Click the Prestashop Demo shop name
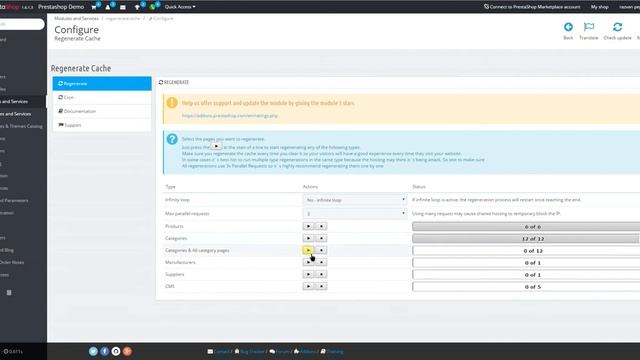Viewport: 640px width, 360px height. (x=61, y=7)
